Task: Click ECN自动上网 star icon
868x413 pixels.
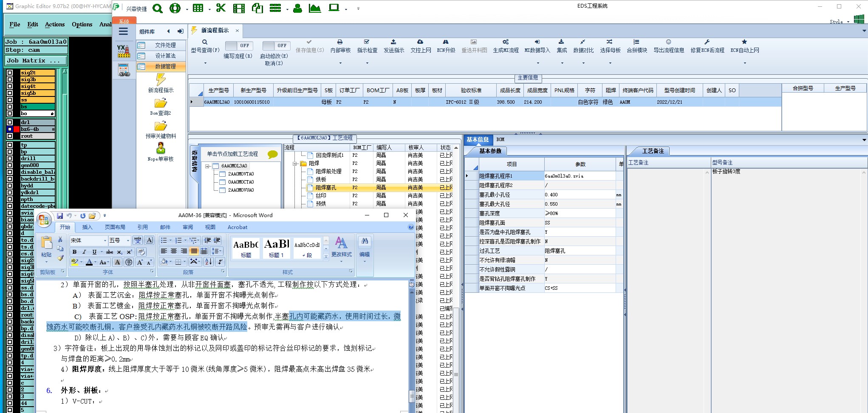Action: pos(744,42)
